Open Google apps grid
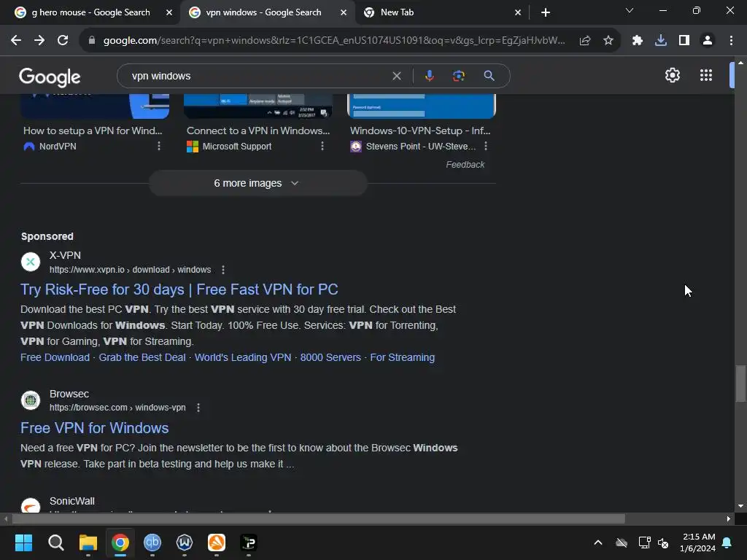747x560 pixels. click(706, 75)
